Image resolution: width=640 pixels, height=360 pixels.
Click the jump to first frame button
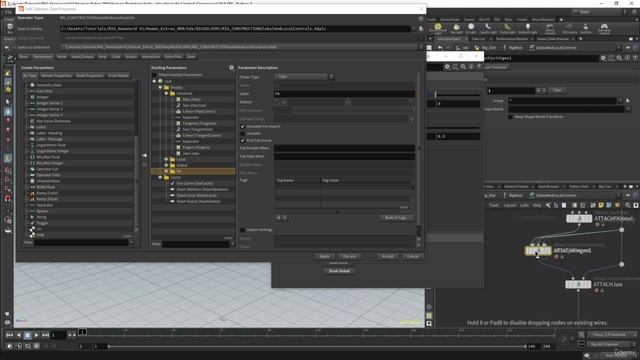tap(9, 335)
